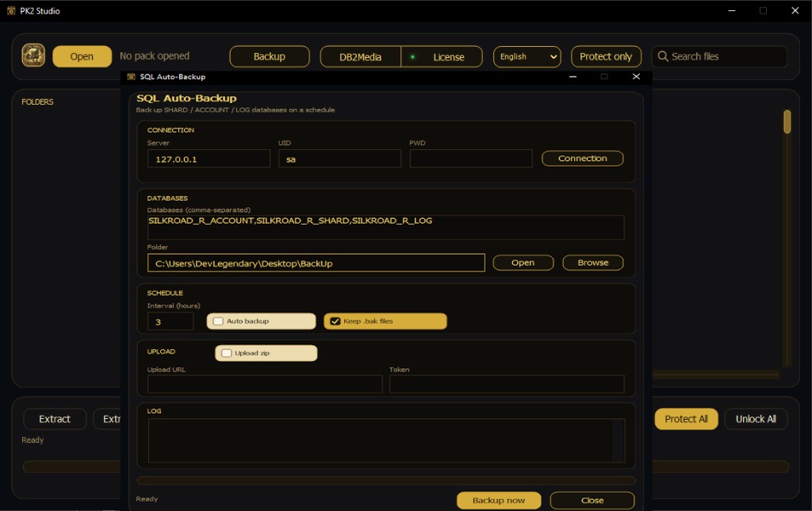Test the SQL Connection button

click(582, 159)
